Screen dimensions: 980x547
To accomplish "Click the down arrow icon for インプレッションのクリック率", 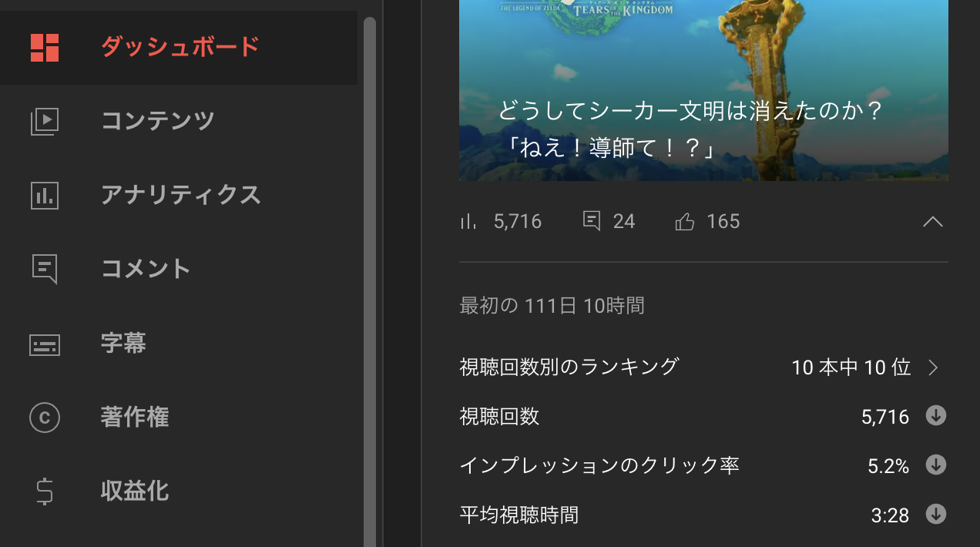I will pyautogui.click(x=935, y=465).
